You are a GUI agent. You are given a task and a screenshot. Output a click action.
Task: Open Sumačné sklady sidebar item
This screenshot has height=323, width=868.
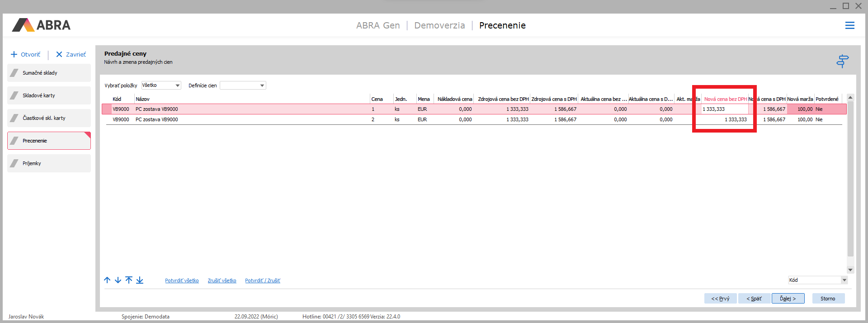[49, 73]
